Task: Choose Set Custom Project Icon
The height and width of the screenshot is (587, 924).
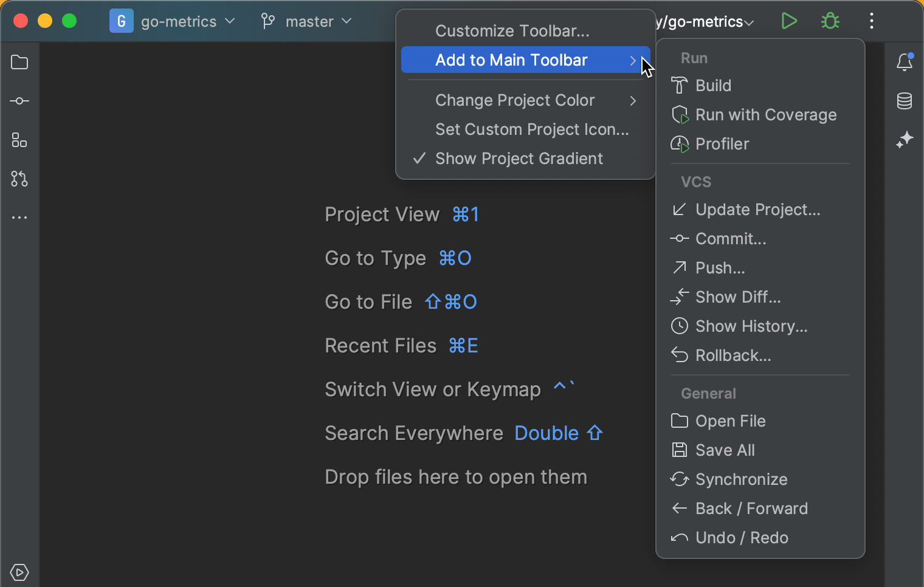Action: pyautogui.click(x=532, y=129)
